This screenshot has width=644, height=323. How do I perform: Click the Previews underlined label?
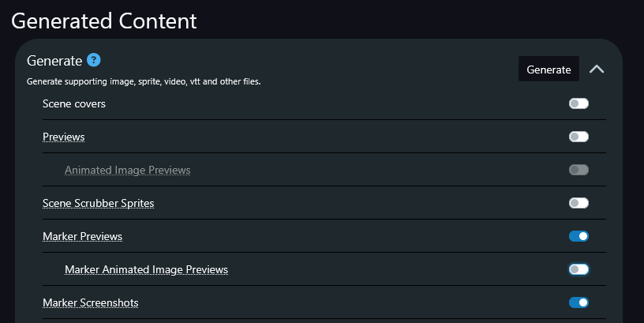pyautogui.click(x=63, y=137)
